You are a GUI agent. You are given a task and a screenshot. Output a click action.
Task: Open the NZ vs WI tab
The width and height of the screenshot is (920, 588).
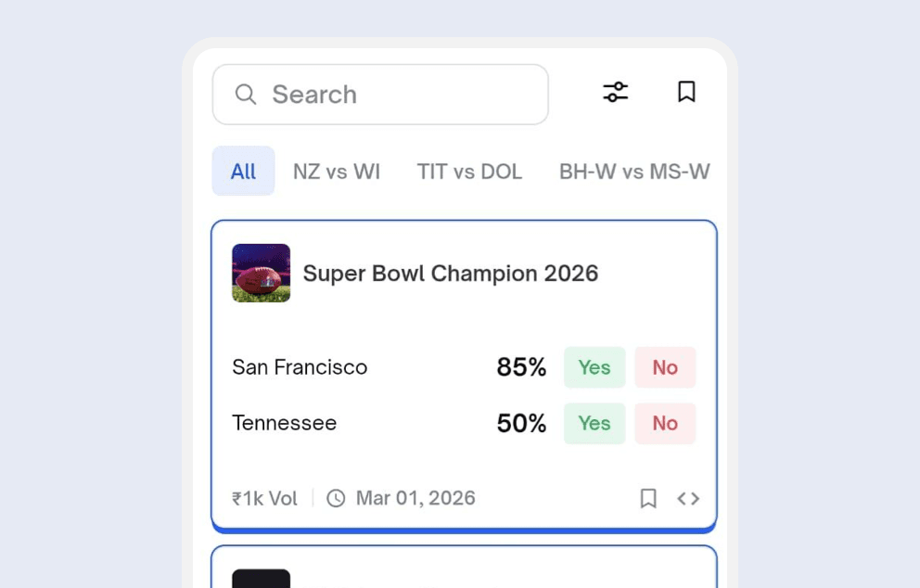337,171
